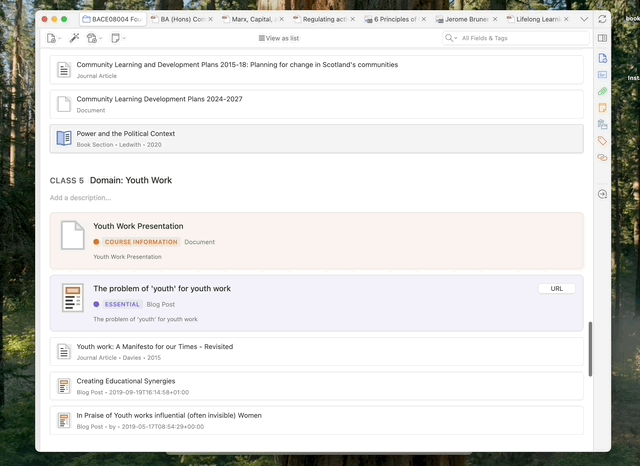
Task: Click the purple dot beside ESSENTIAL
Action: pyautogui.click(x=96, y=304)
